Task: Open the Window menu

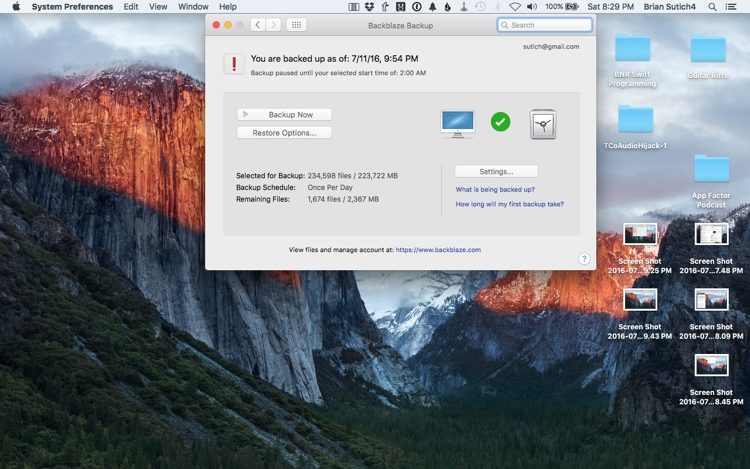Action: [x=193, y=7]
